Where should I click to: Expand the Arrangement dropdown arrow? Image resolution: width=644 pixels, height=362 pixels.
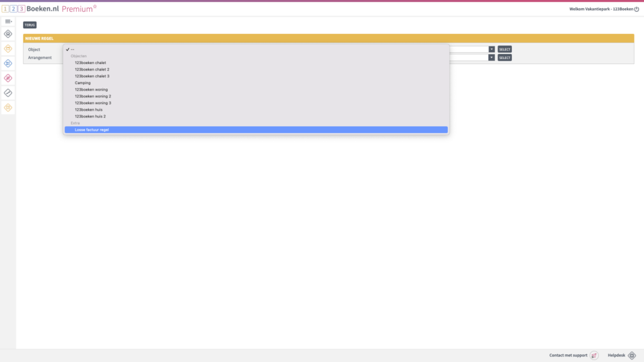click(x=491, y=58)
